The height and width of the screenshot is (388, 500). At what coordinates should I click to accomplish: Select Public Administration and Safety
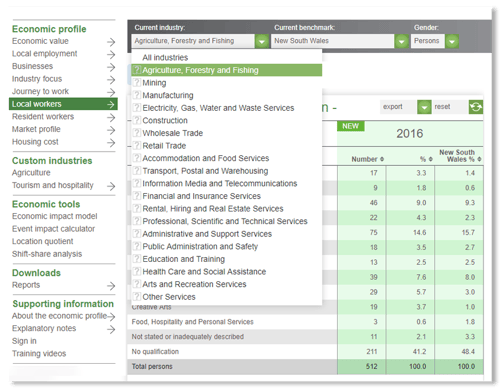click(x=200, y=246)
